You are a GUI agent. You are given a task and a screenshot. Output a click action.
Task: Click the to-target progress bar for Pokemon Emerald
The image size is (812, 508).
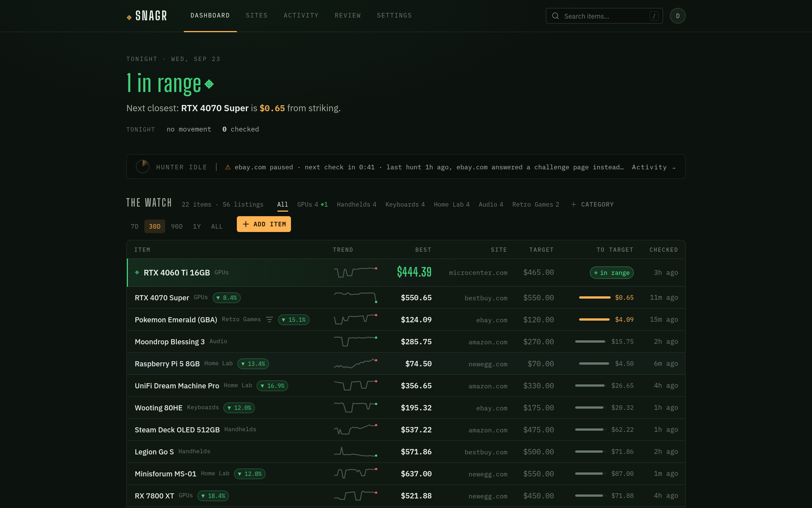(595, 319)
